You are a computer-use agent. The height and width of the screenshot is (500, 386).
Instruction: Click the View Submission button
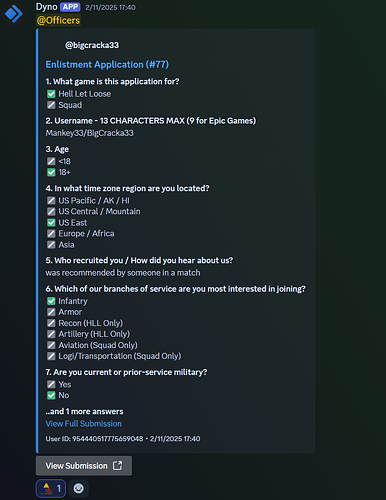(84, 466)
